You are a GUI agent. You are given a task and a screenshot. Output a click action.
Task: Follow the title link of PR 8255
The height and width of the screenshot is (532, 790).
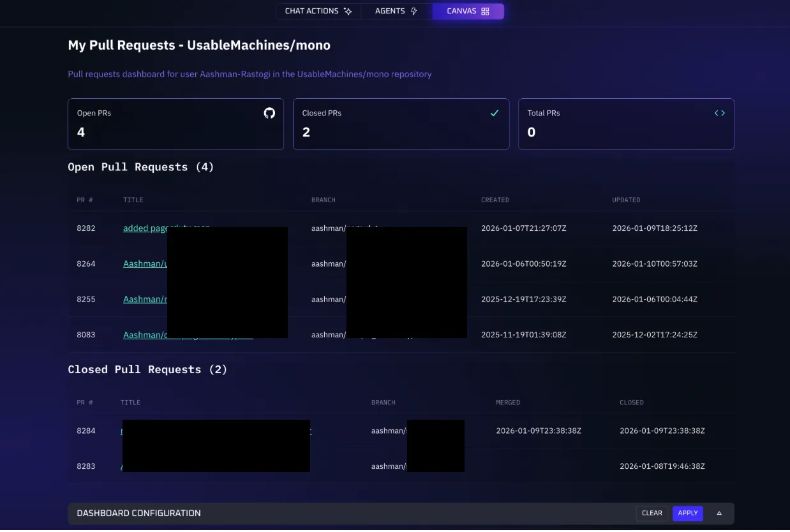click(x=144, y=299)
